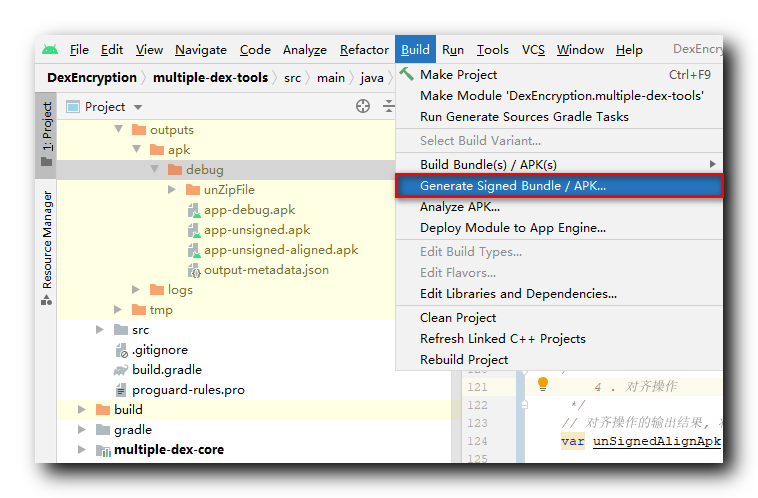Click the output-metadata.json file icon
758x498 pixels.
click(194, 270)
